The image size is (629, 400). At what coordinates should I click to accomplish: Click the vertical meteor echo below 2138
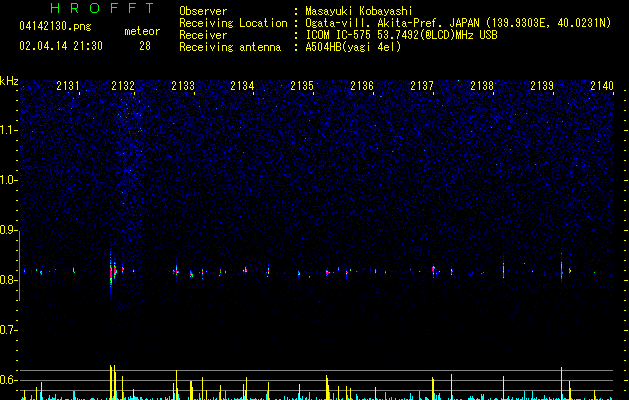click(x=503, y=268)
